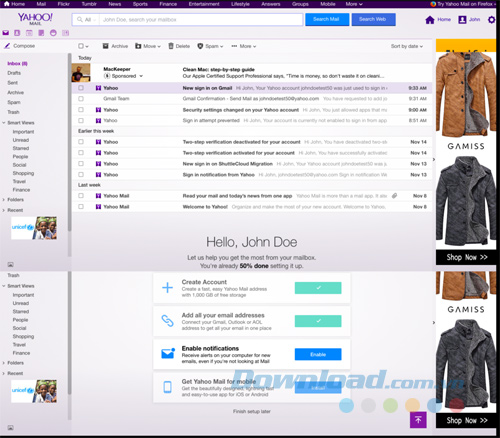Click the Yahoo icon on New sign in on Gmail row
This screenshot has width=500, height=438.
98,88
